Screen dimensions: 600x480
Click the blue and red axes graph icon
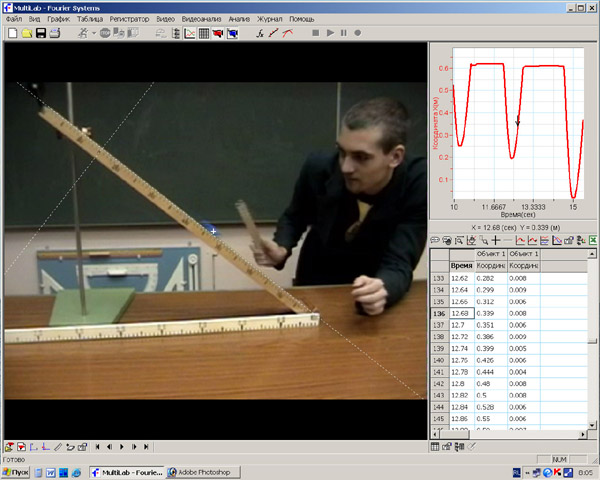pos(557,240)
